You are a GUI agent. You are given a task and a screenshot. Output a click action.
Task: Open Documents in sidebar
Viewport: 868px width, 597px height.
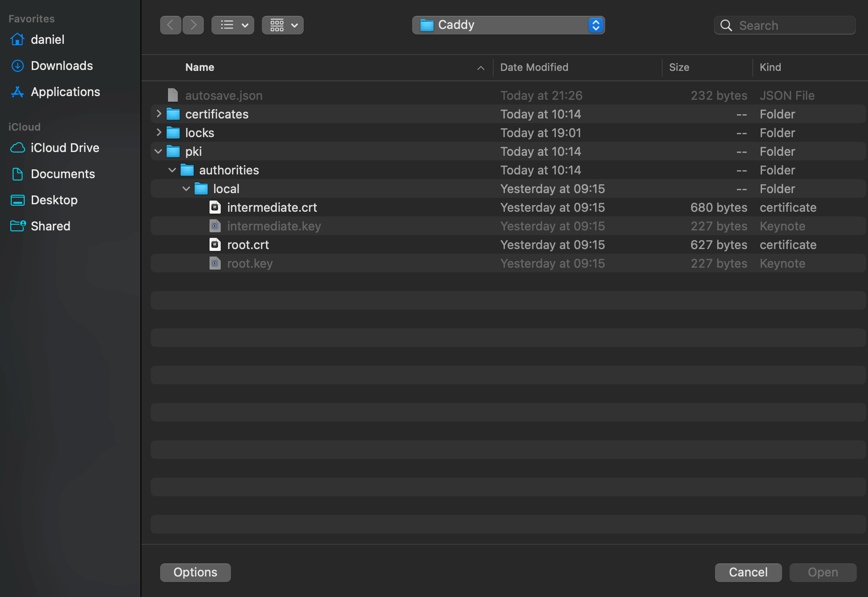[63, 174]
